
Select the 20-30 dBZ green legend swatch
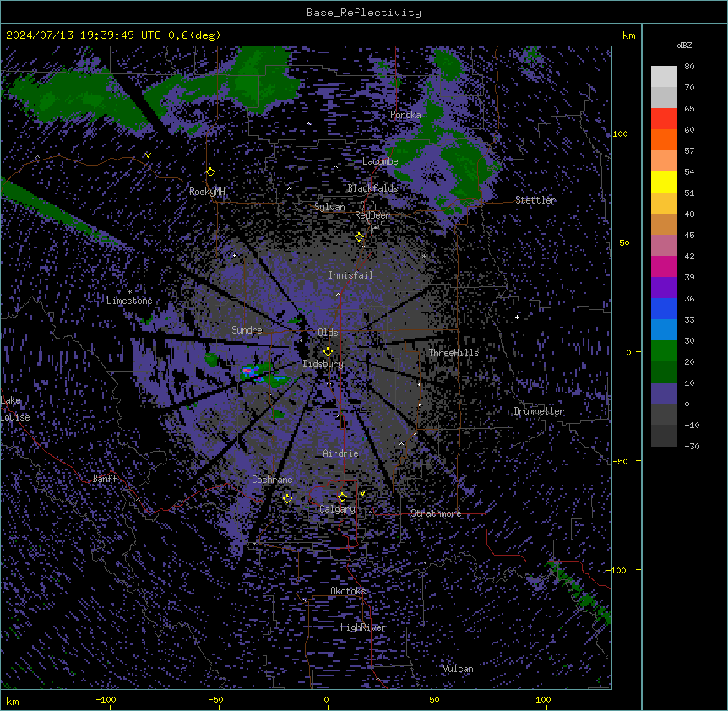tap(664, 351)
